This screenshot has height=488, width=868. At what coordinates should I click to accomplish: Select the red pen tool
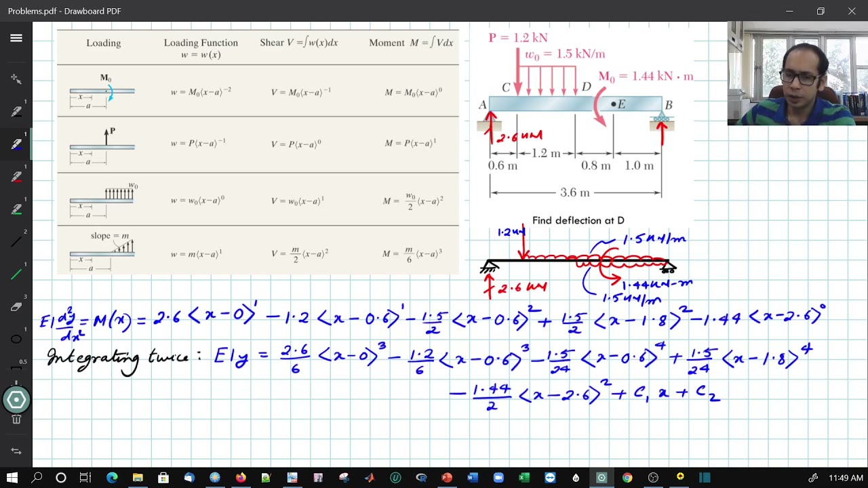(16, 176)
